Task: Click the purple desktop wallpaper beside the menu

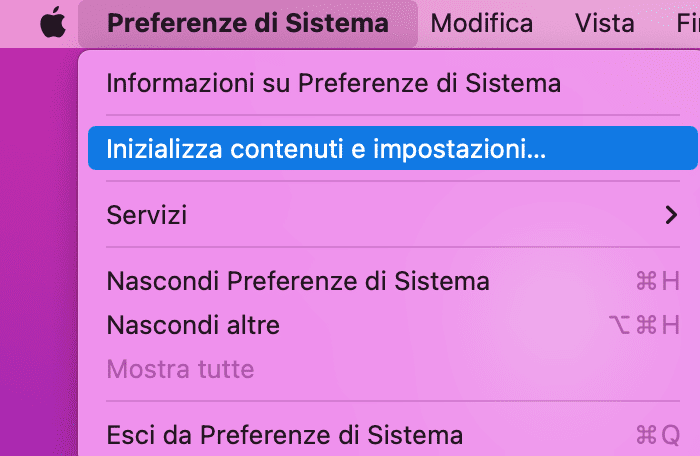Action: (38, 250)
